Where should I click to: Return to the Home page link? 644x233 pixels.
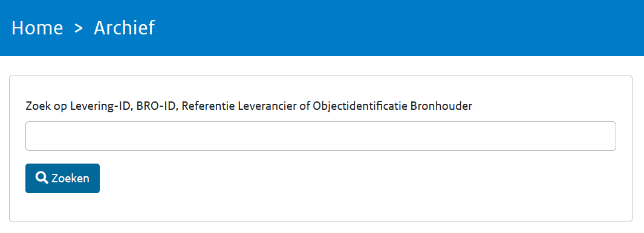click(37, 28)
